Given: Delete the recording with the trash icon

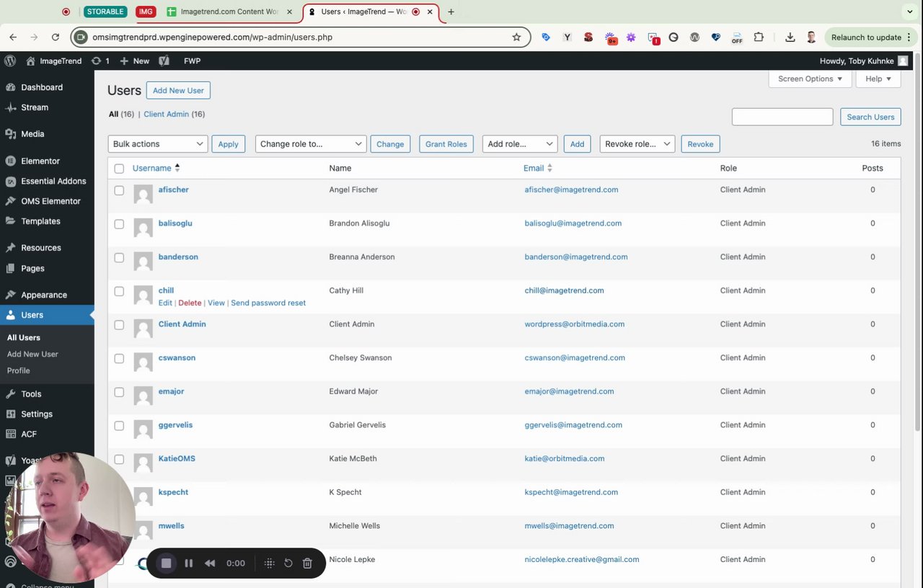Looking at the screenshot, I should click(x=307, y=563).
